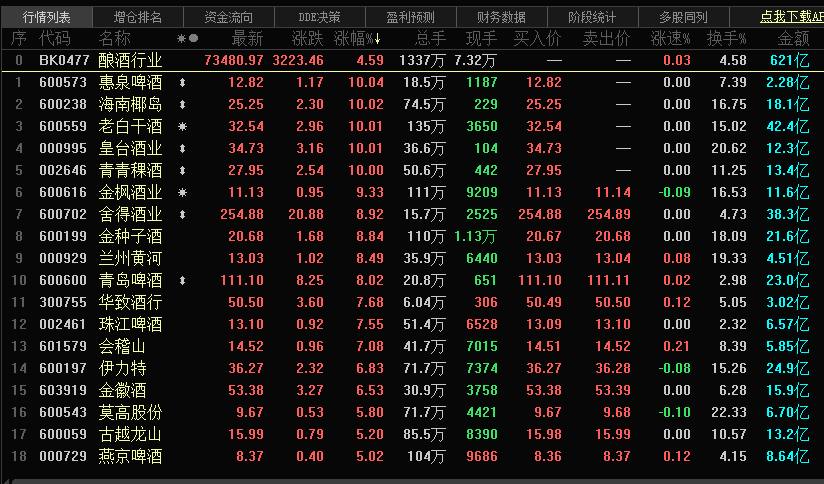Viewport: 824px width, 484px height.
Task: Sort by the 名称 column header
Action: (115, 38)
